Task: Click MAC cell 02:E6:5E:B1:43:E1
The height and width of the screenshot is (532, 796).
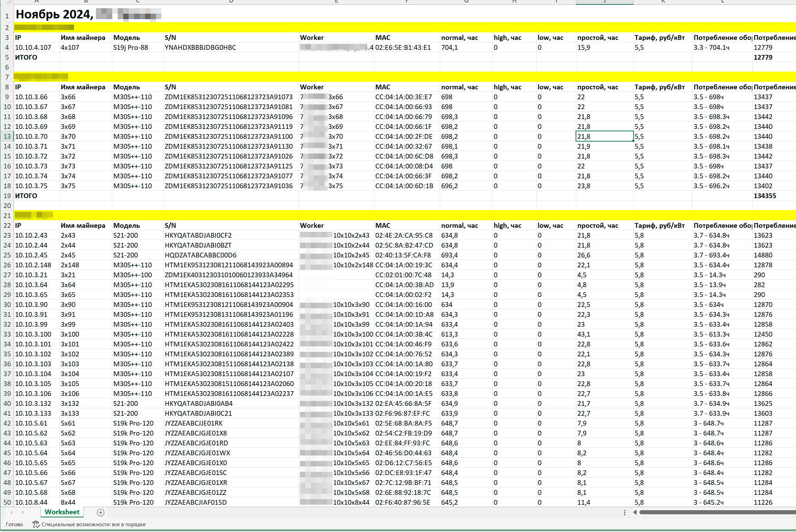Action: pos(407,47)
